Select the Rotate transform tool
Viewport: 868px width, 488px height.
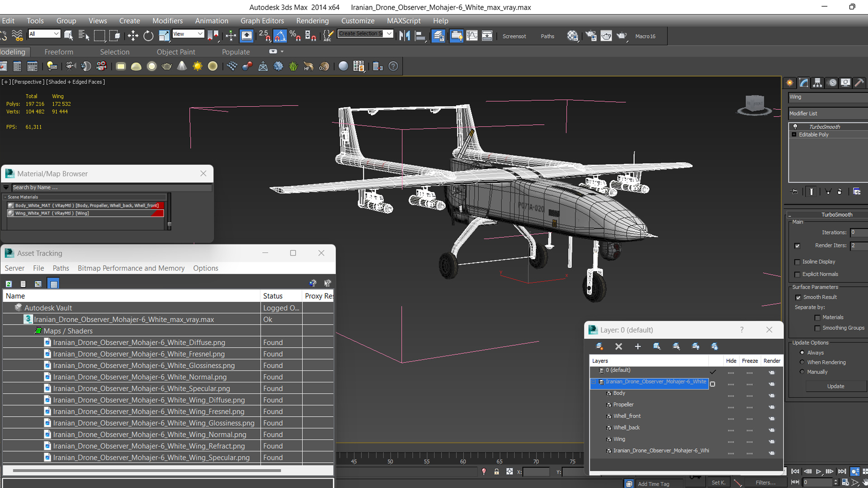(148, 36)
